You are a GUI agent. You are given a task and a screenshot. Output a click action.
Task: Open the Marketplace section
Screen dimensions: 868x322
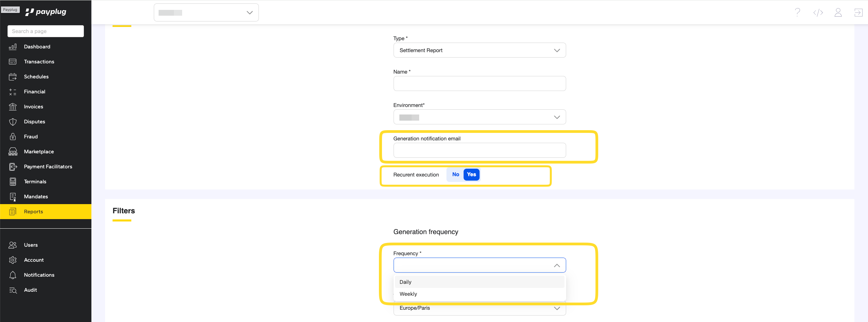(x=39, y=152)
